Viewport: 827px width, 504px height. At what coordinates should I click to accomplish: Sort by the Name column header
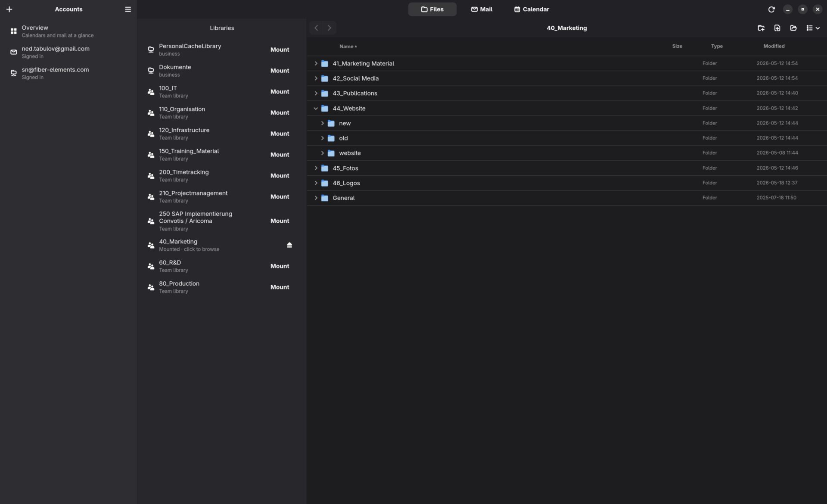(348, 47)
